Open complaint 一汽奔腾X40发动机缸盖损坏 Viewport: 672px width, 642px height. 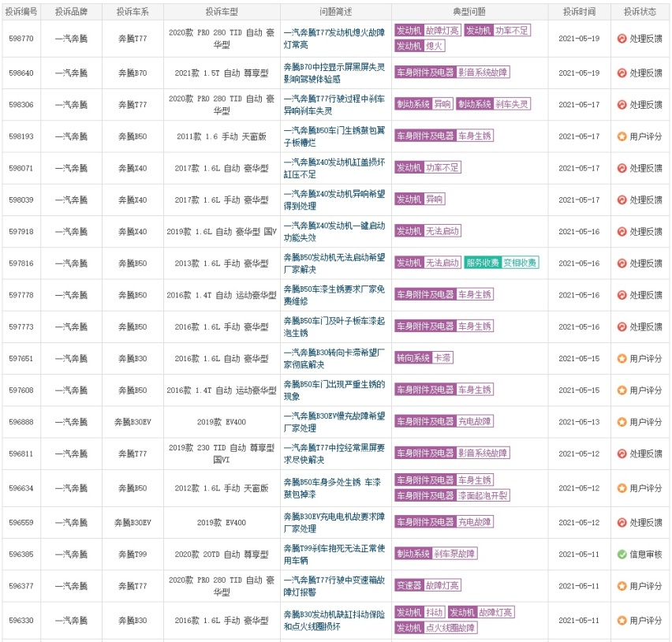pyautogui.click(x=334, y=168)
